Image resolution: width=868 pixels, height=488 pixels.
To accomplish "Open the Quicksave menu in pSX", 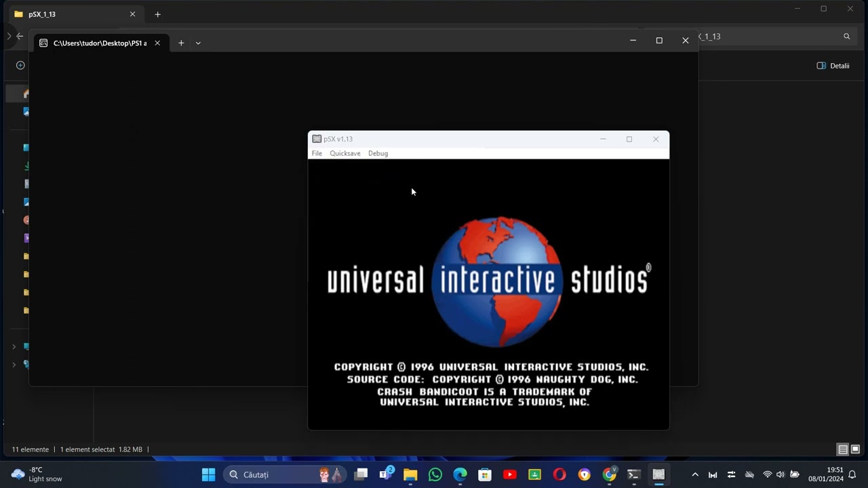I will 345,153.
